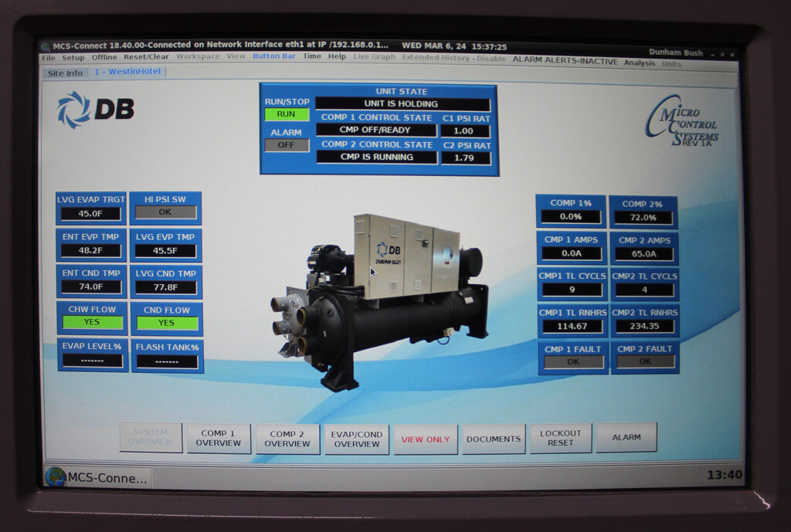Click the COMP 1% value 0.0%
This screenshot has height=532, width=791.
(x=571, y=217)
